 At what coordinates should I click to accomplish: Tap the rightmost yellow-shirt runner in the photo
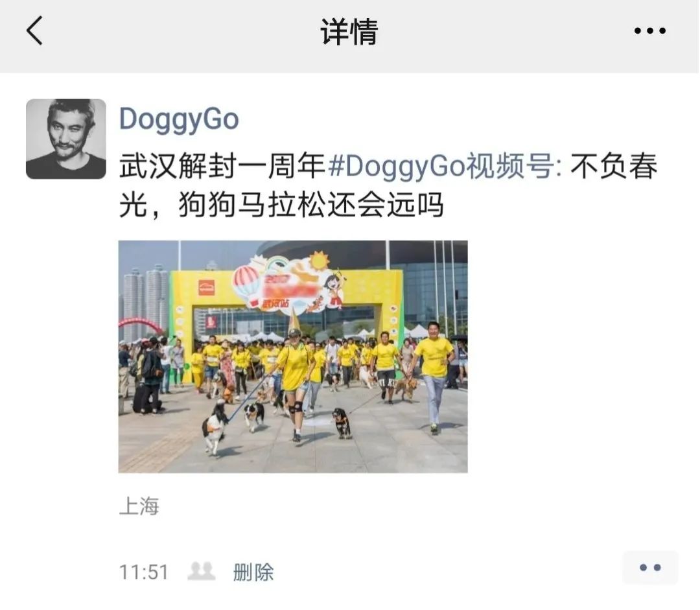[x=432, y=377]
